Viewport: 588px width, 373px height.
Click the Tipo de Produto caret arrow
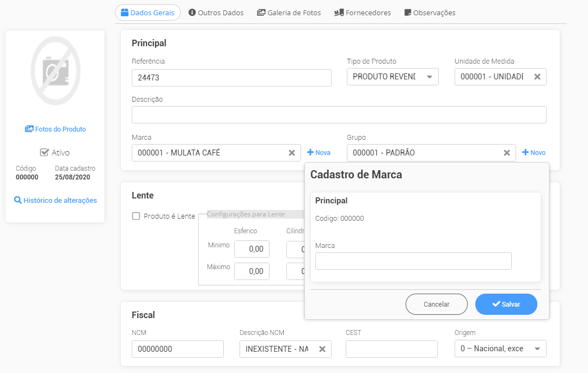pos(430,77)
